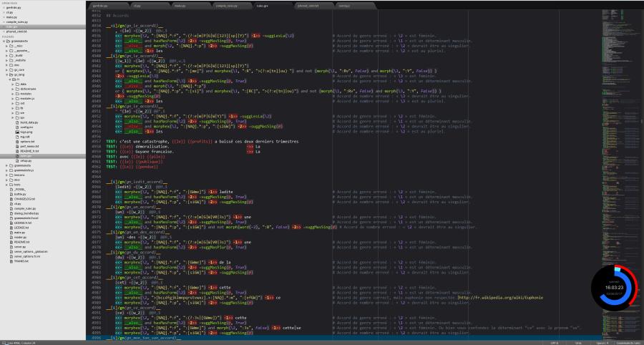The width and height of the screenshot is (644, 345).
Task: Click the file icon beside perf_memo.txt
Action: click(x=17, y=146)
